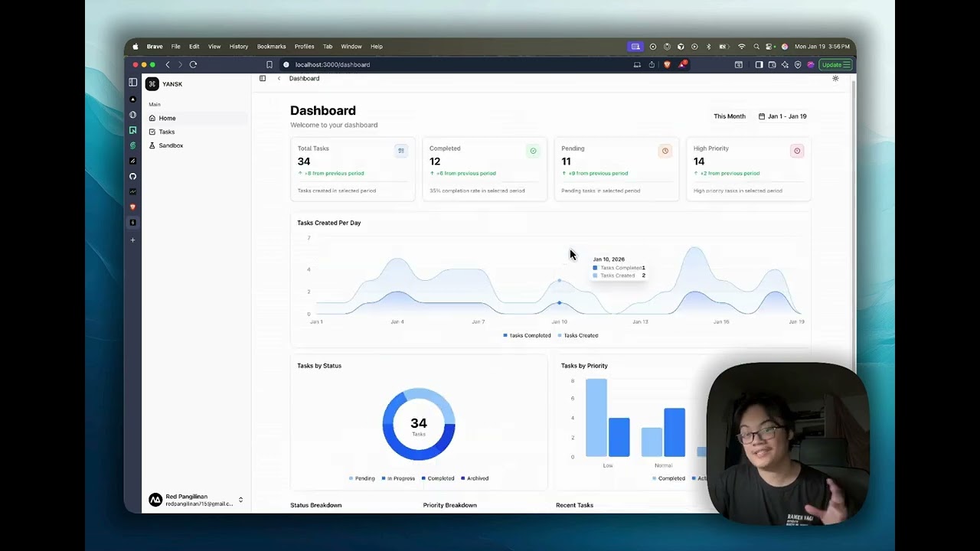The height and width of the screenshot is (551, 980).
Task: Open the Brave wallet icon
Action: click(x=772, y=65)
